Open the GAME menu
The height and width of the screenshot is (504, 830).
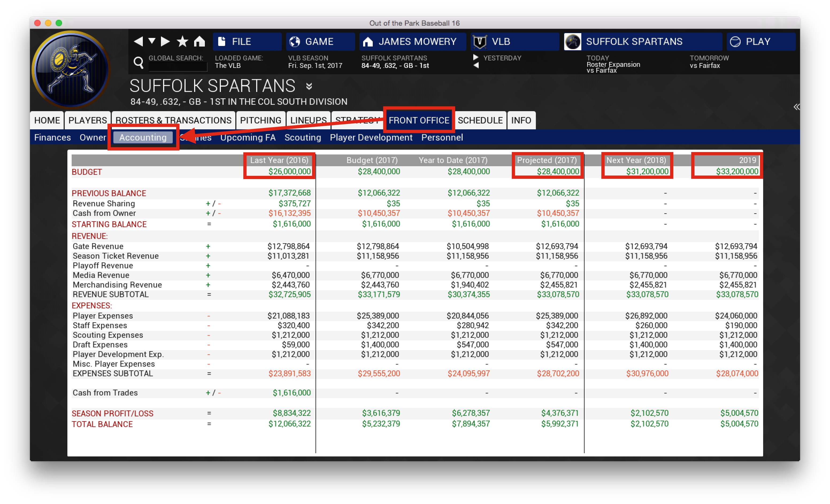click(x=320, y=42)
